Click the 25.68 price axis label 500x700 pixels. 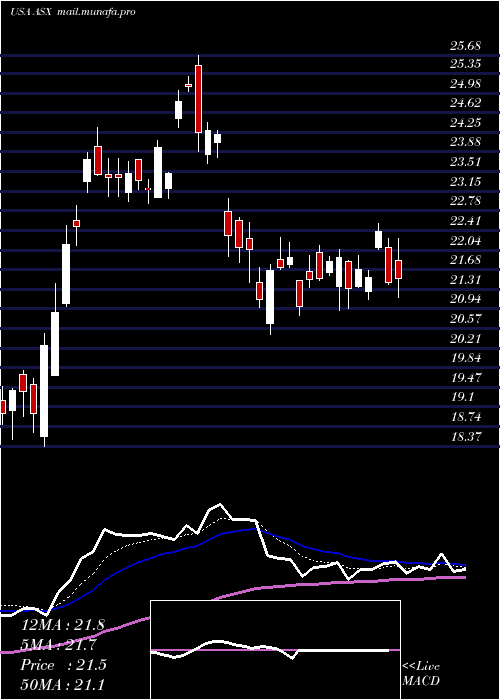coord(465,46)
